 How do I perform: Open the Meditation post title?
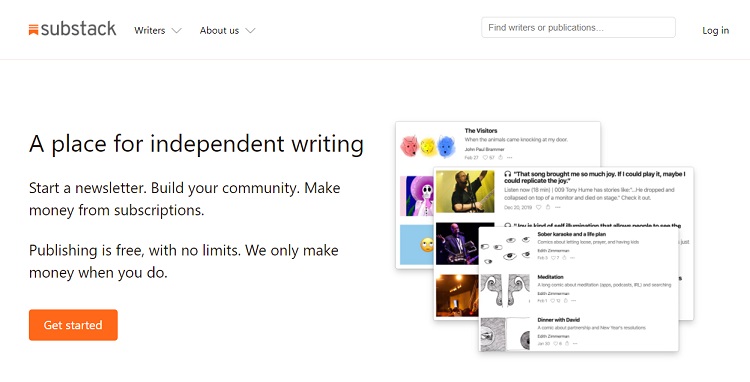point(550,277)
